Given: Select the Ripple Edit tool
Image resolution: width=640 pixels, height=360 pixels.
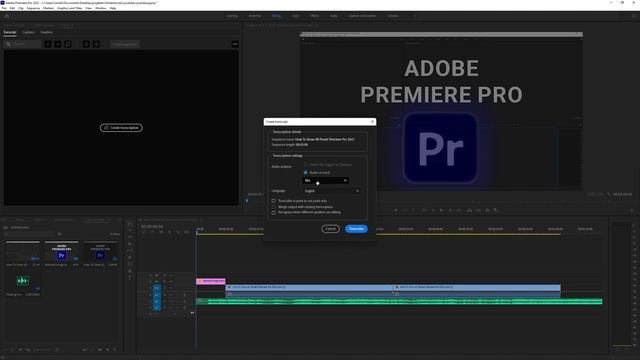Looking at the screenshot, I should coord(130,237).
